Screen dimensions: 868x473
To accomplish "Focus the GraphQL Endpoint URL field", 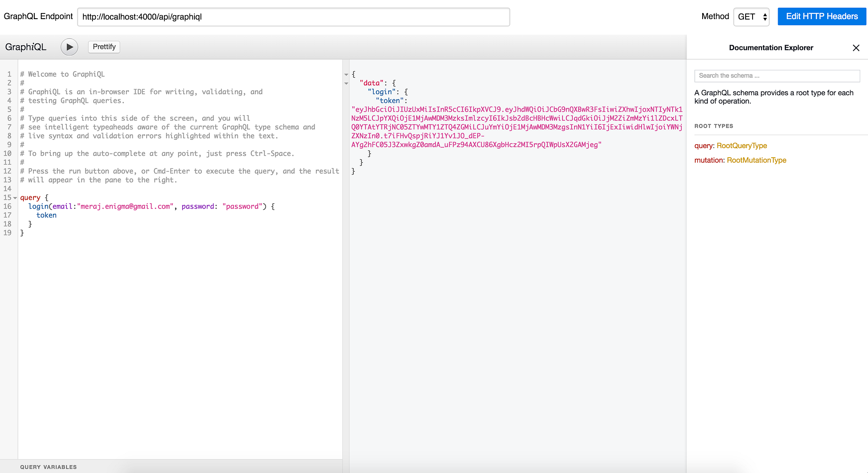I will tap(293, 17).
